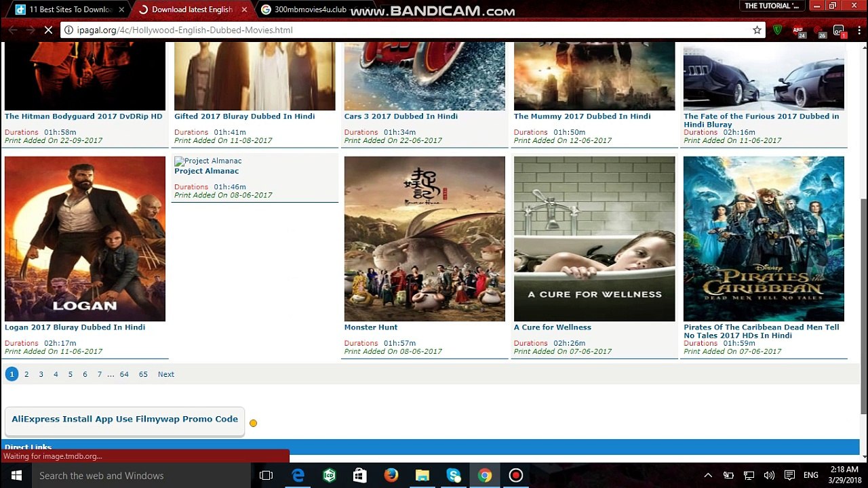Jump to last pagination page 65
The width and height of the screenshot is (868, 488).
(143, 374)
